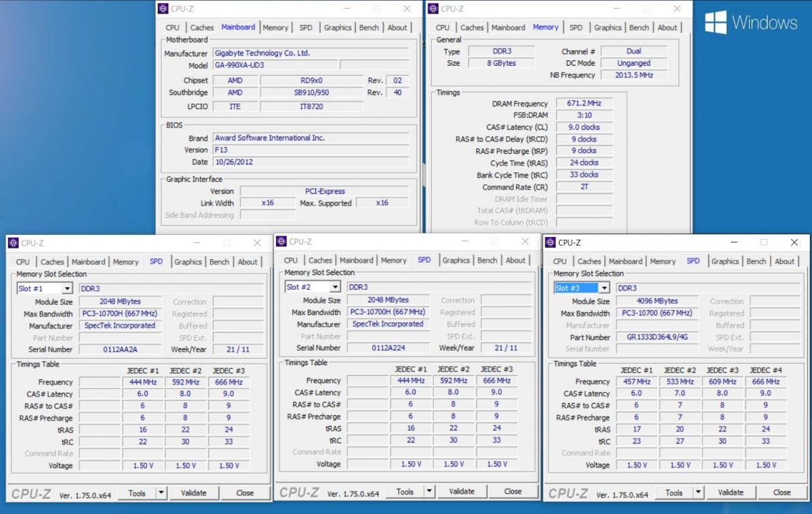Click PC3-10700H bandwidth in Slot #2 window
Viewport: 812px width, 514px height.
[388, 312]
